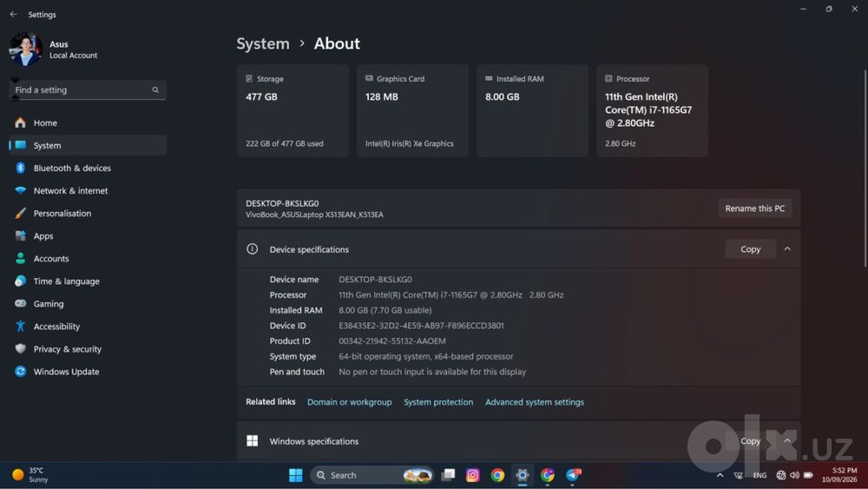The height and width of the screenshot is (489, 868).
Task: Click the Windows specifications logo icon
Action: coord(253,441)
